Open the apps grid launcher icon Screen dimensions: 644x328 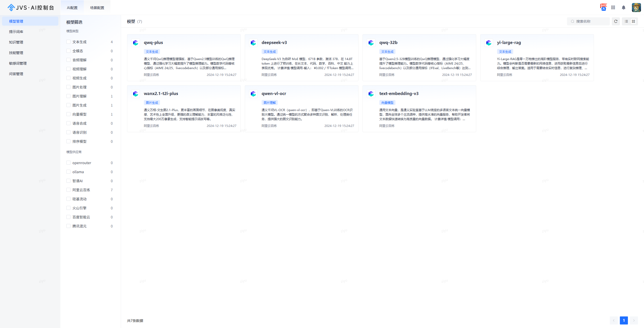pyautogui.click(x=613, y=8)
